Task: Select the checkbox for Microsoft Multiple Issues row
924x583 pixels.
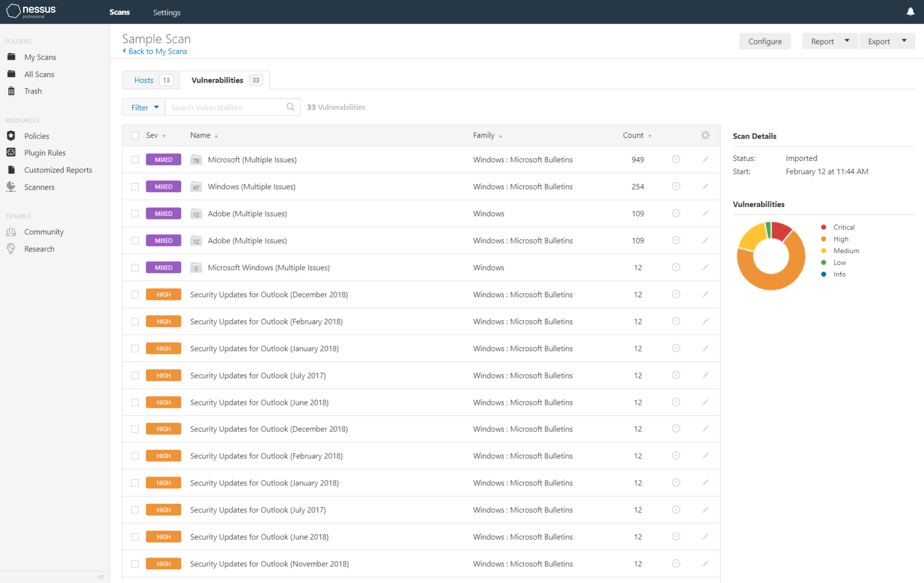Action: click(134, 160)
